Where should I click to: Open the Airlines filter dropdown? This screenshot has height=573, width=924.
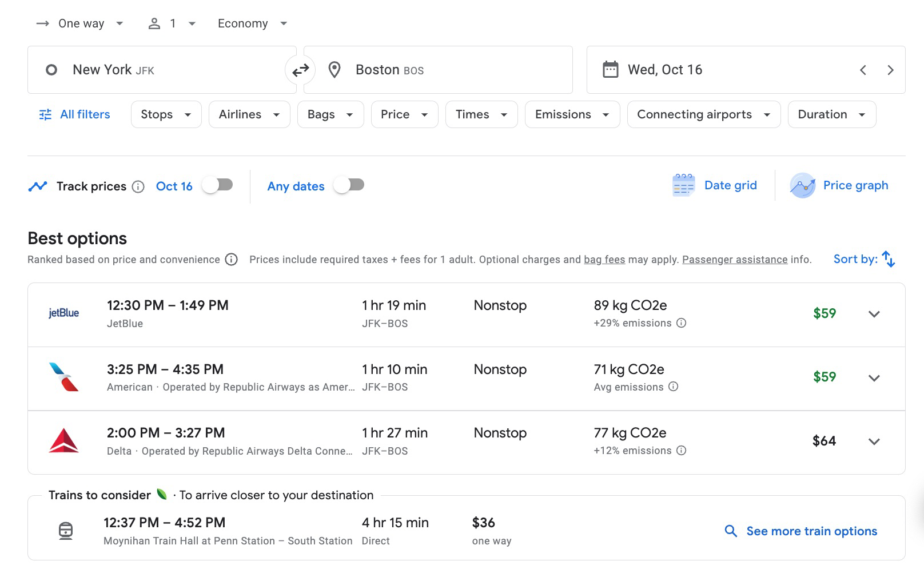[249, 114]
